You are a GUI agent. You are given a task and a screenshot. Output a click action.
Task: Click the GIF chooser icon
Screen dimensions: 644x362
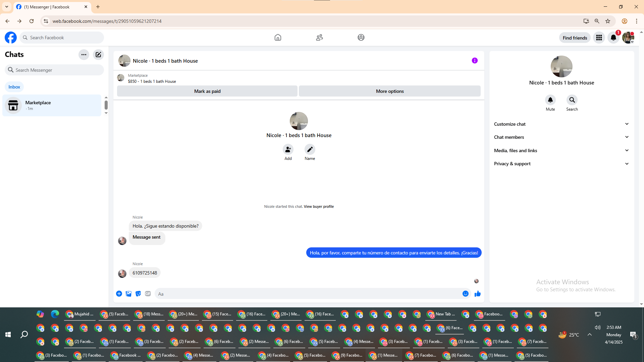click(148, 294)
